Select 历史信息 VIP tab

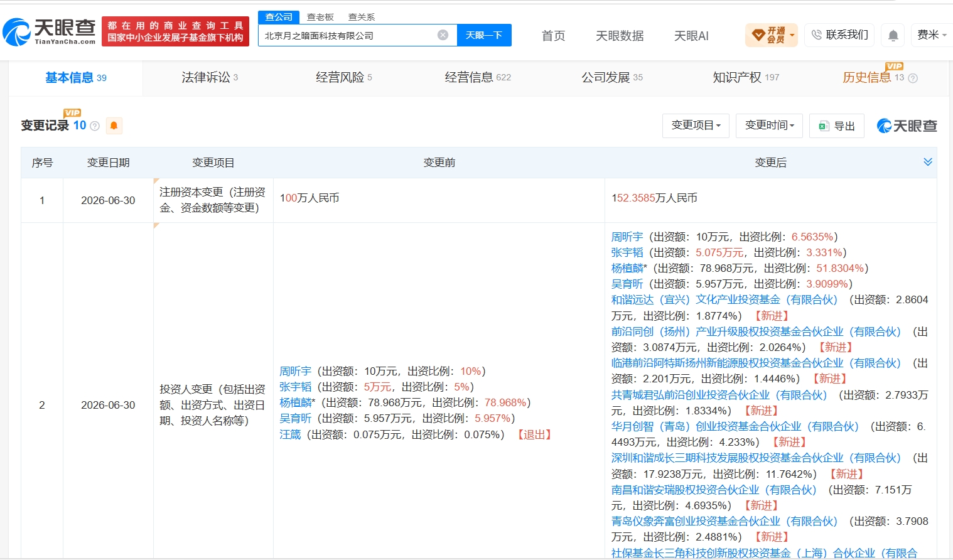(x=873, y=77)
